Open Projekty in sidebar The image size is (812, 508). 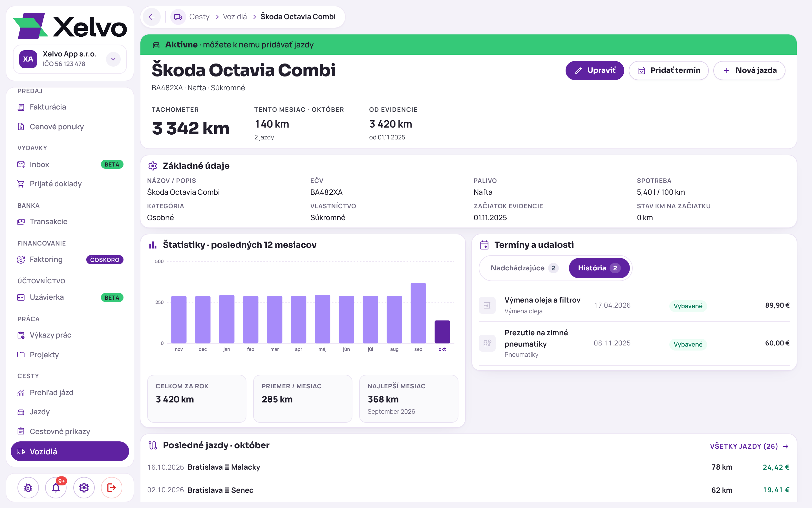(70, 355)
